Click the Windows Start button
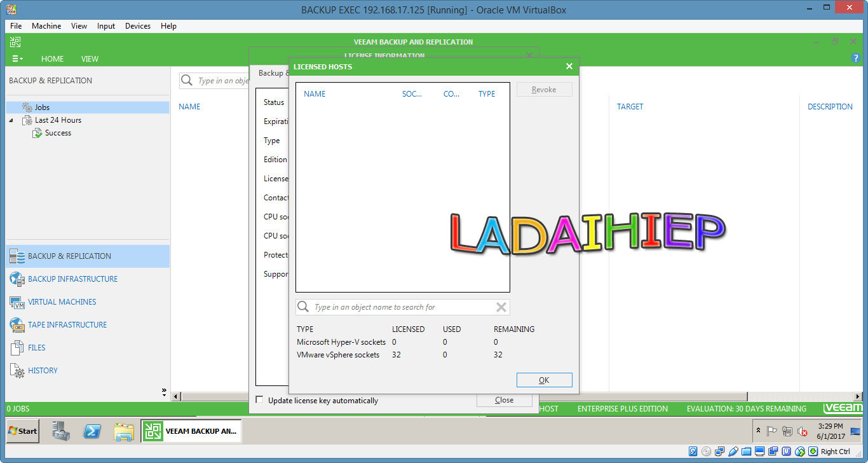Screen dimensions: 868x463 [22, 431]
